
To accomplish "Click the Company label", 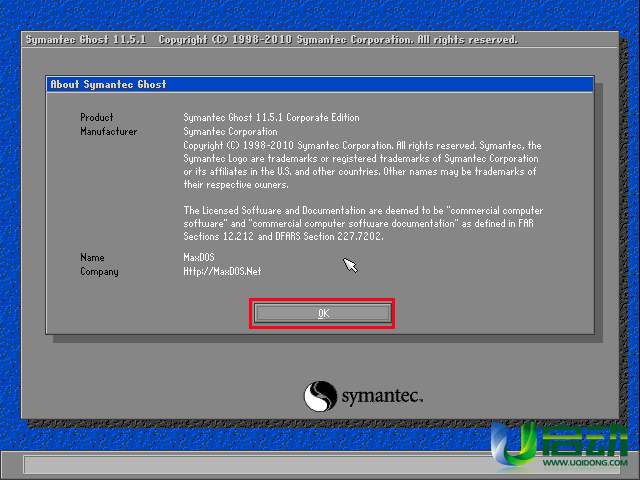I will coord(99,272).
